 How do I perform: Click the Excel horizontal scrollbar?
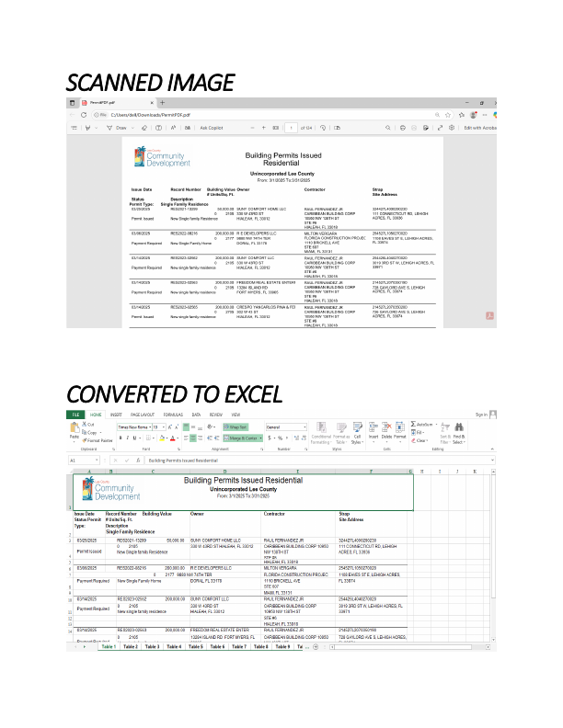coord(409,647)
